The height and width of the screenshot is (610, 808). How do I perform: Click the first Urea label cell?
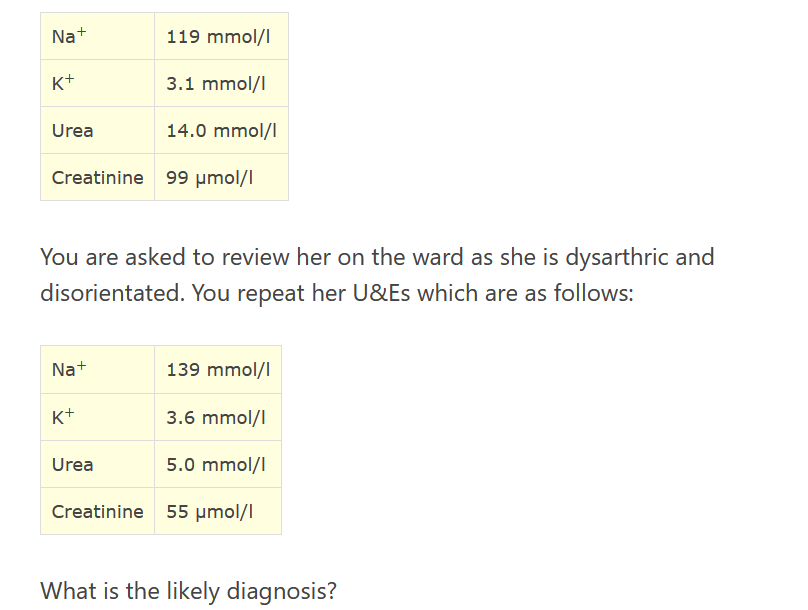97,130
